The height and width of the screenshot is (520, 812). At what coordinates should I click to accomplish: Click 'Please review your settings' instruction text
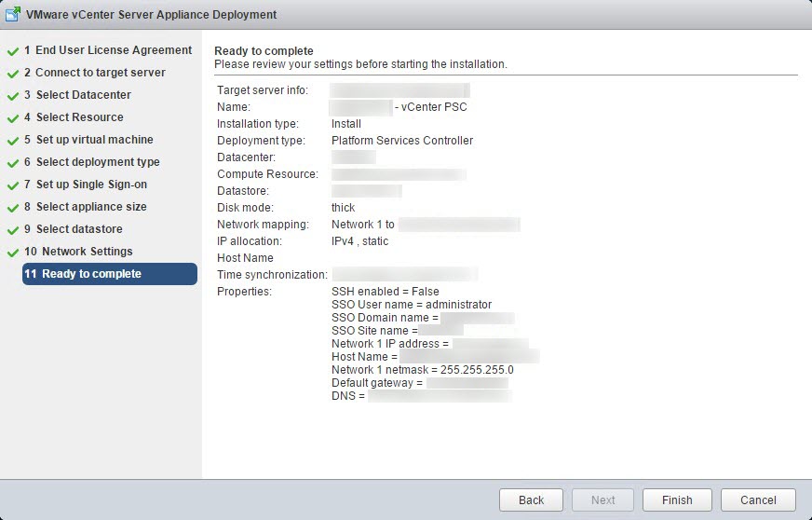pyautogui.click(x=361, y=64)
